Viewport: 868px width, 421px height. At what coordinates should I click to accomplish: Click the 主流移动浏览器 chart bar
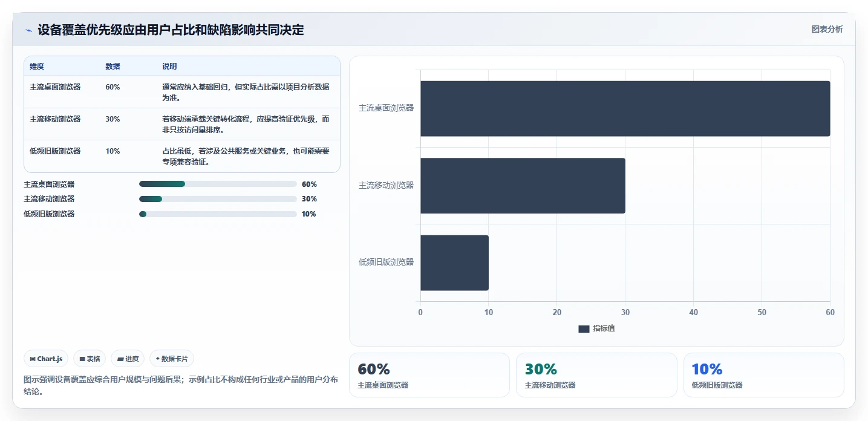[x=523, y=186]
